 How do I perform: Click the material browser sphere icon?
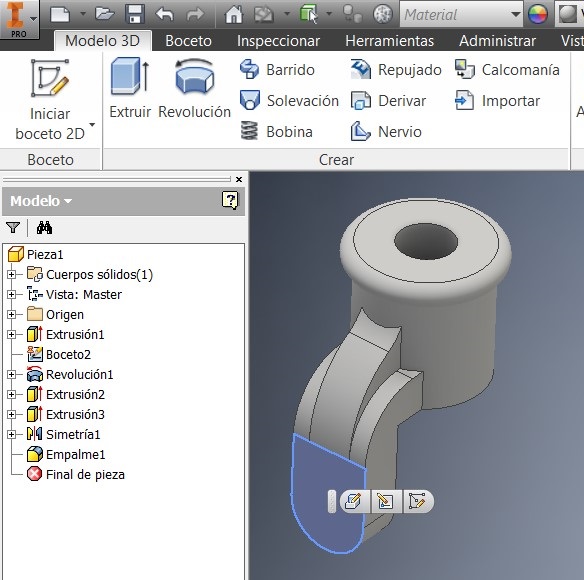[383, 15]
